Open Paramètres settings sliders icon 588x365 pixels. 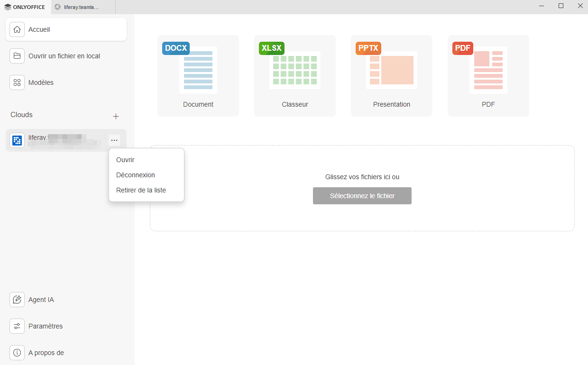click(17, 326)
